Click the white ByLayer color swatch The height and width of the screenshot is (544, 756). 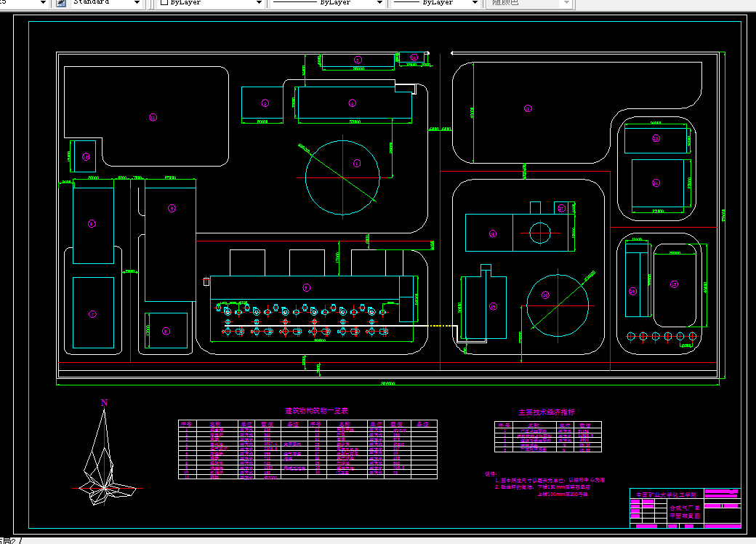coord(164,2)
